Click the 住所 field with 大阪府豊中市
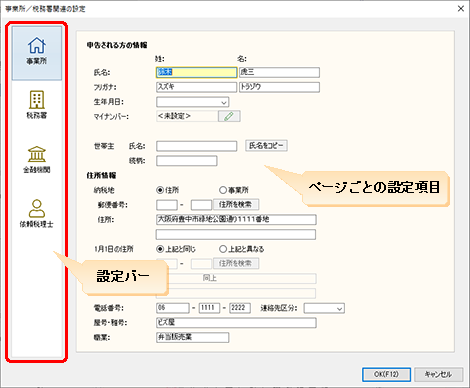This screenshot has width=470, height=388. click(236, 219)
